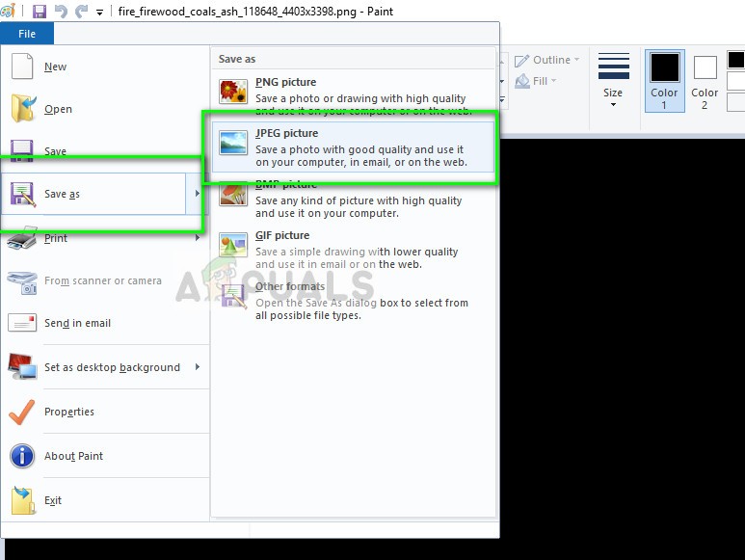Click the Exit icon

[23, 500]
